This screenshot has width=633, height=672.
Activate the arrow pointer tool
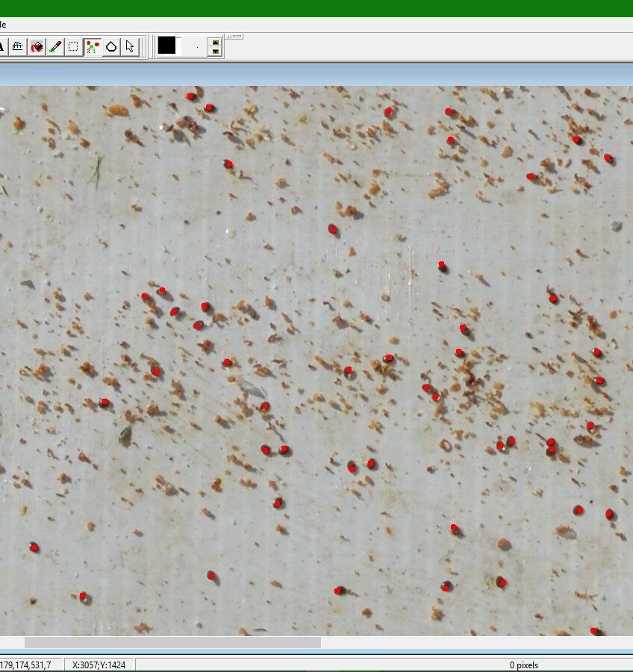tap(130, 47)
